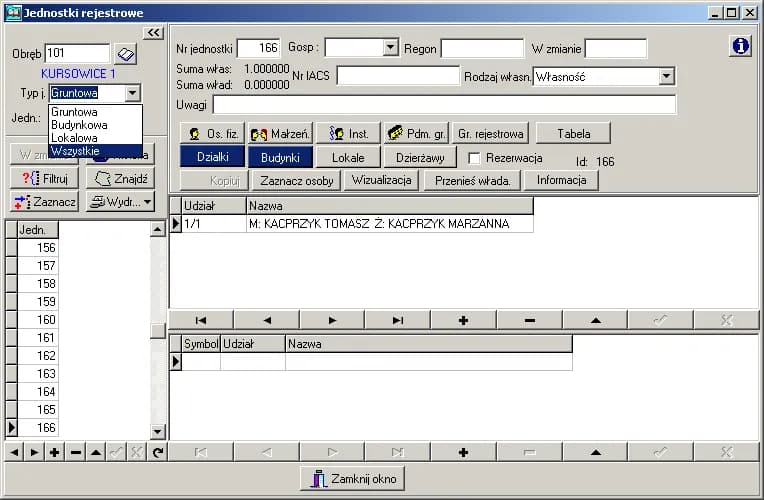
Task: Expand the Rodzaj własn. dropdown
Action: click(x=667, y=76)
